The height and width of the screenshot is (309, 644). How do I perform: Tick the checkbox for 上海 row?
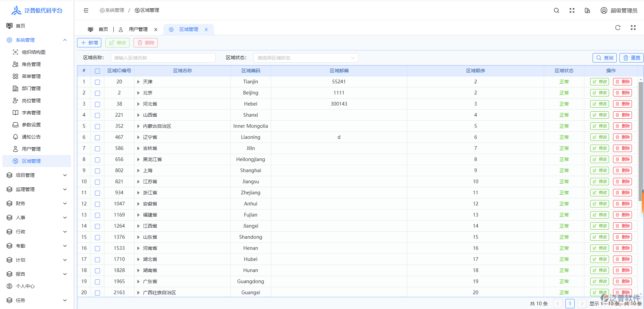(x=97, y=171)
